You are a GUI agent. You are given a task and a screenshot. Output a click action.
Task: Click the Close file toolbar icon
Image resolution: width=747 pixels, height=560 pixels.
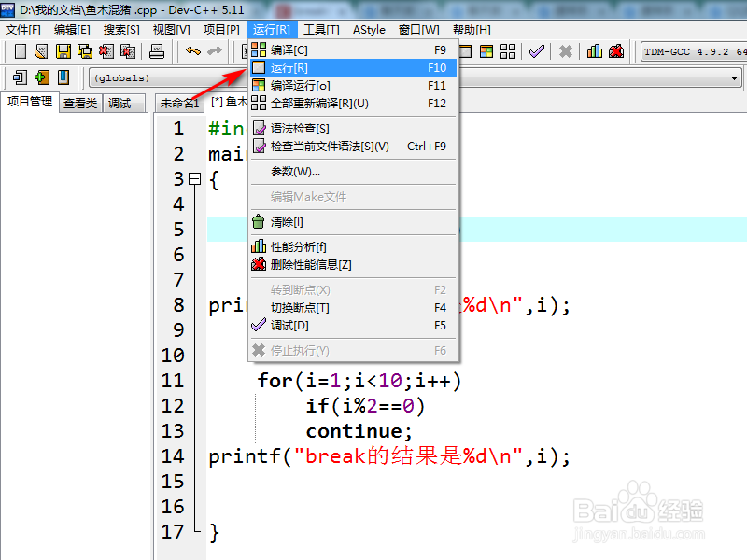pos(106,51)
